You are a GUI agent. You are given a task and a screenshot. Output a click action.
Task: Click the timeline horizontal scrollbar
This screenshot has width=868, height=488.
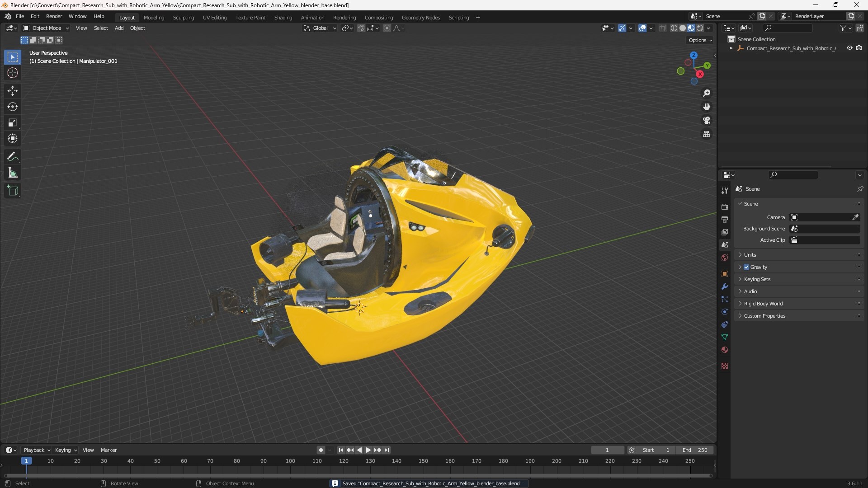click(358, 475)
